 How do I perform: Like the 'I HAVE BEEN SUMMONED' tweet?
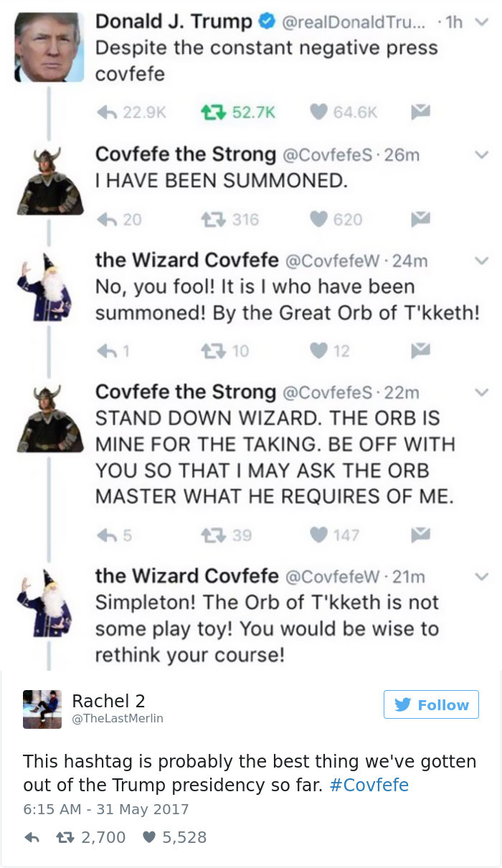click(319, 220)
